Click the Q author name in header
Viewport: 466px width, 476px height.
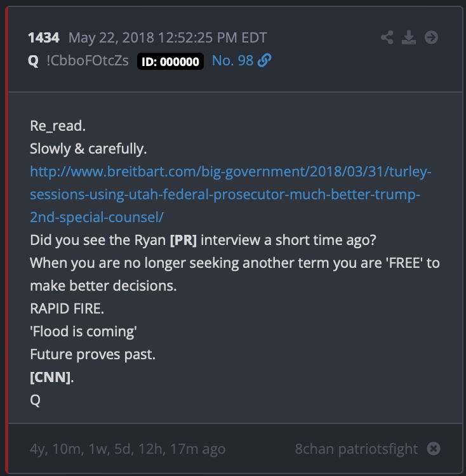(34, 61)
